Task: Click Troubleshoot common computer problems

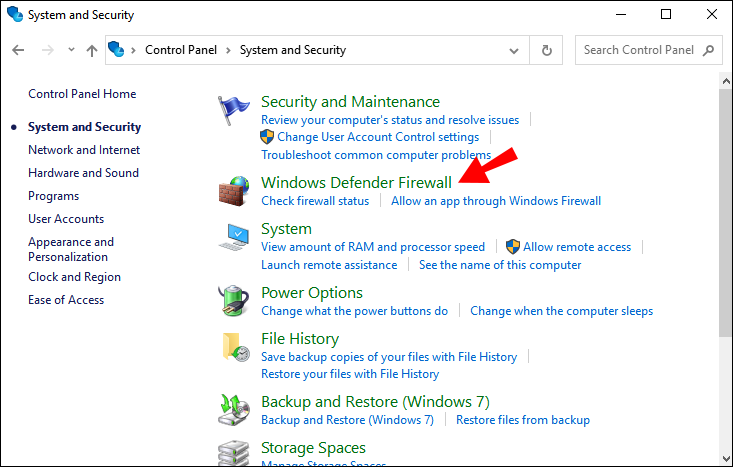Action: pos(376,155)
